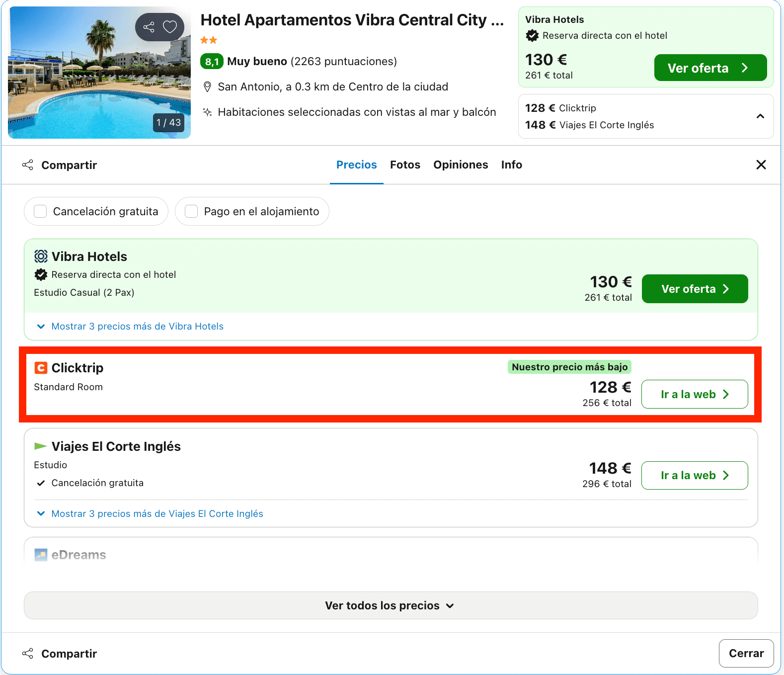Click the '148 € Viajes El Corte Inglés' summary line

(589, 125)
